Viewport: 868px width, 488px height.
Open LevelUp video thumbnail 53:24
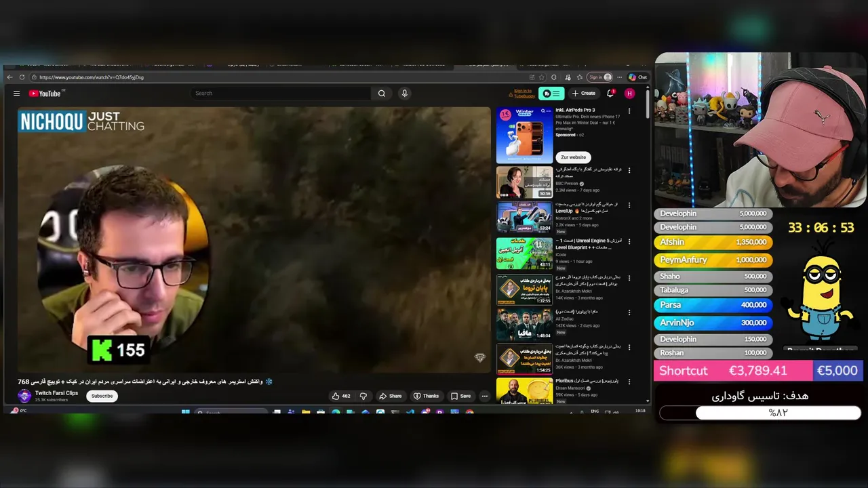(524, 217)
